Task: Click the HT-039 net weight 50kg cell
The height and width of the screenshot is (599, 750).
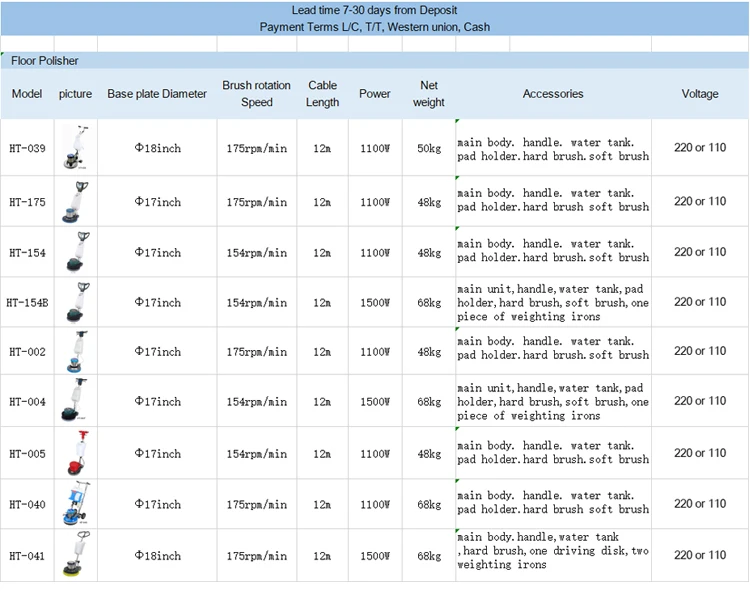Action: point(428,149)
